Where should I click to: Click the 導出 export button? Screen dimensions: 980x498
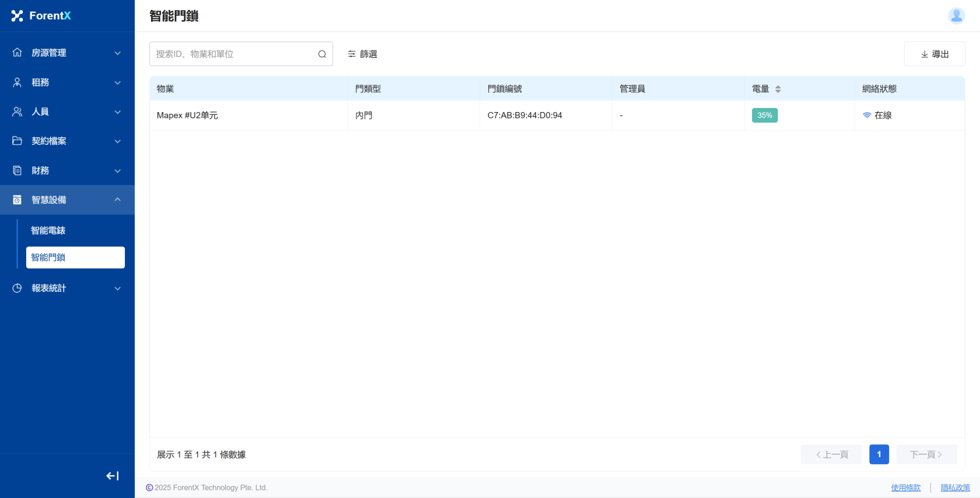coord(935,54)
